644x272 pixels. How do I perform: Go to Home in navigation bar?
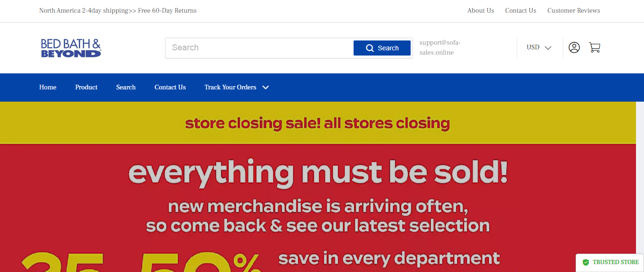(x=48, y=88)
